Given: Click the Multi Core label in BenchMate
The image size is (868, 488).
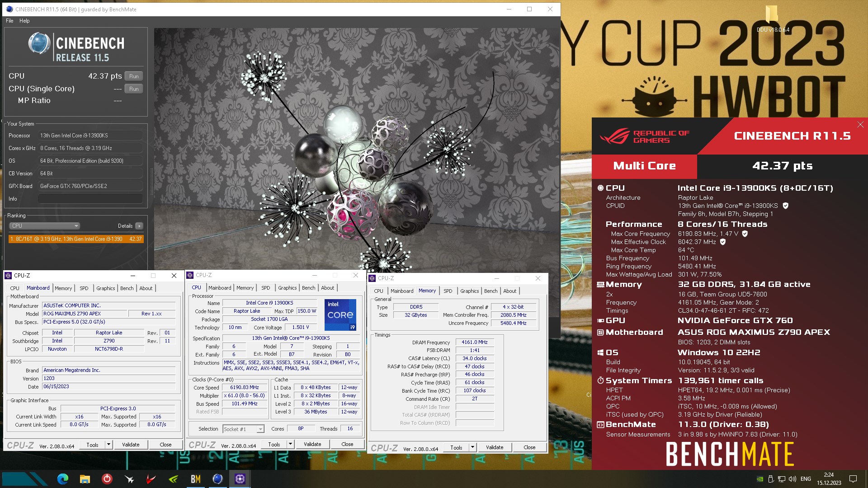Looking at the screenshot, I should click(x=644, y=166).
